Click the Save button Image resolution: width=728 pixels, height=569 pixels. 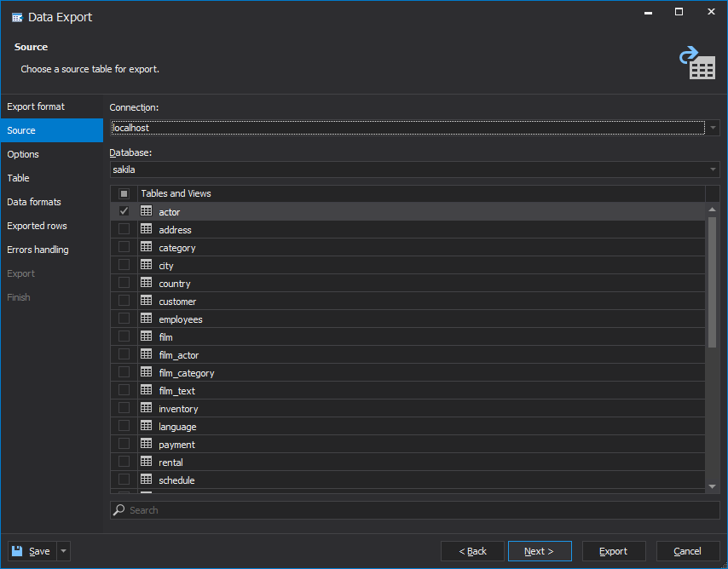[32, 551]
